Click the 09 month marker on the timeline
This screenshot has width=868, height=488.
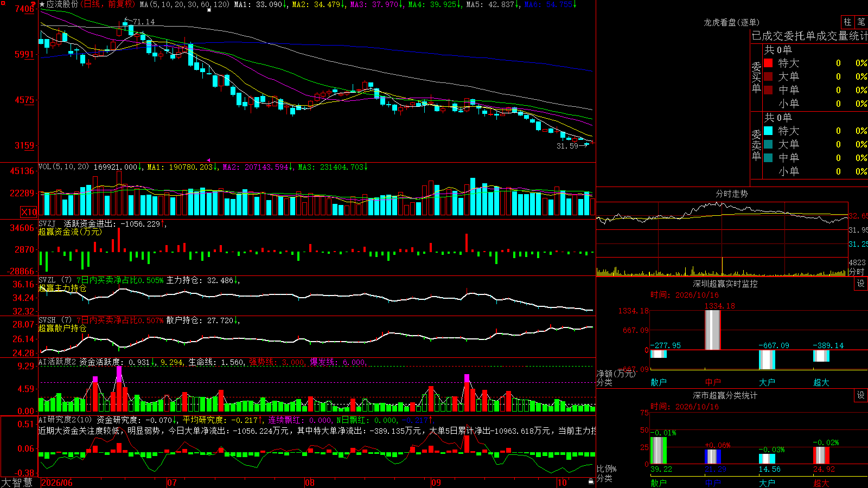click(x=436, y=483)
